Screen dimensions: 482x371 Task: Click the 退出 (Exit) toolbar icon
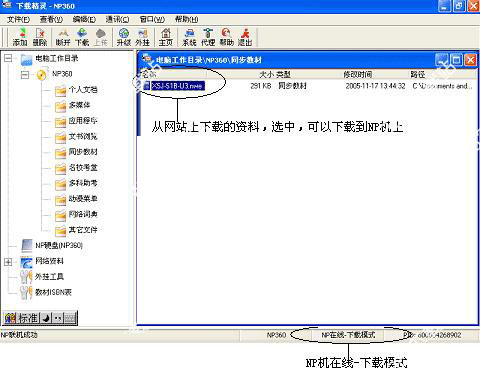click(x=245, y=37)
